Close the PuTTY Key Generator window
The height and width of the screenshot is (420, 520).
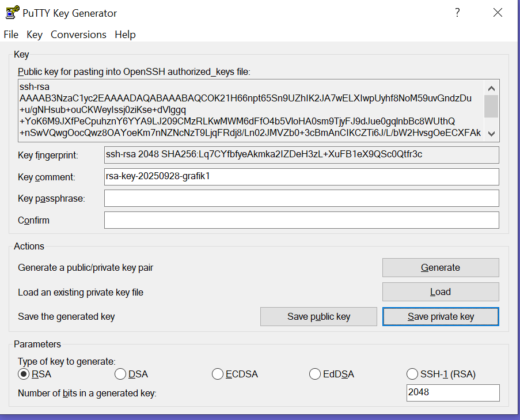[498, 13]
